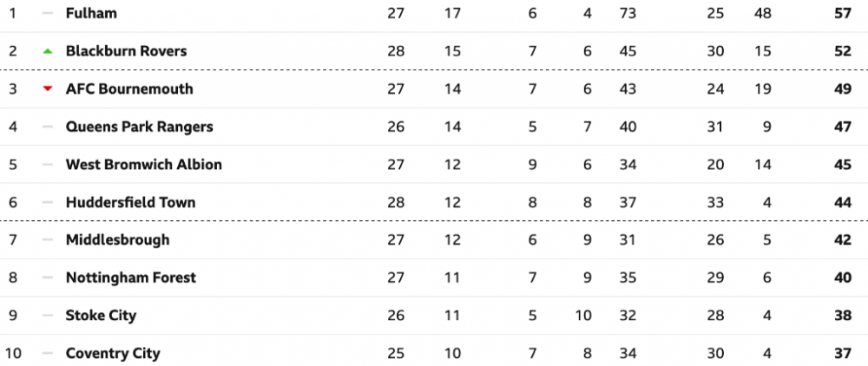Open West Bromwich Albion team link
The image size is (868, 366).
pyautogui.click(x=143, y=165)
